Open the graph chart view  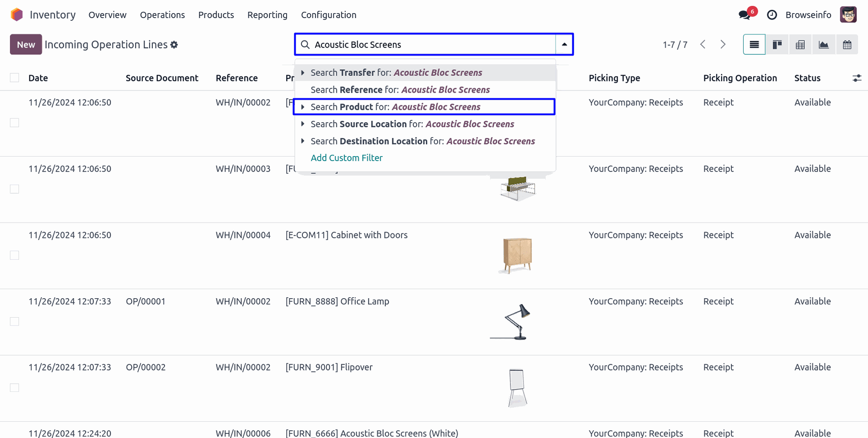pyautogui.click(x=824, y=44)
